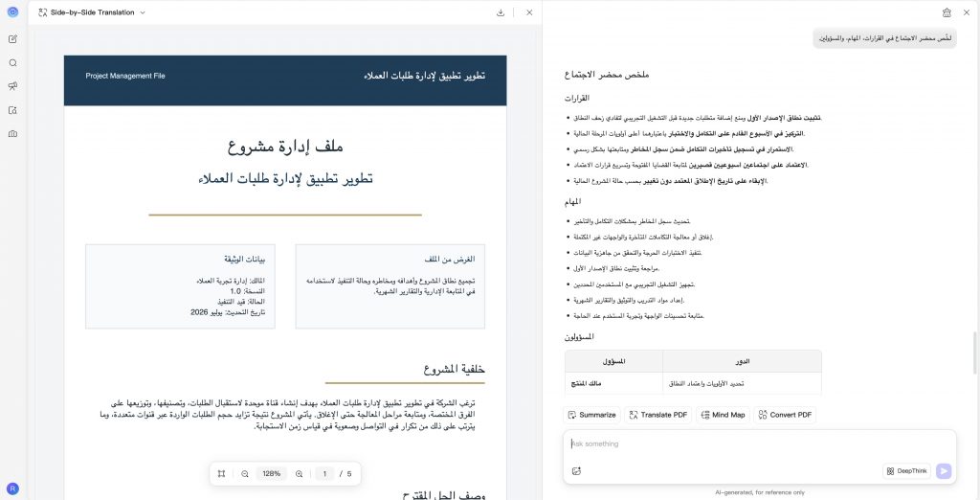This screenshot has height=500, width=980.
Task: Open the megaphone icon in sidebar
Action: (12, 86)
